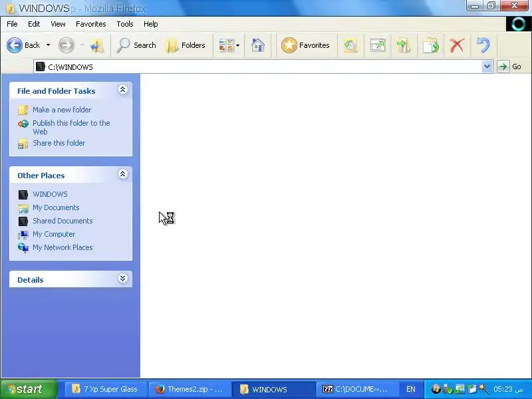This screenshot has width=532, height=399.
Task: Collapse File and Folder Tasks panel
Action: click(x=122, y=90)
